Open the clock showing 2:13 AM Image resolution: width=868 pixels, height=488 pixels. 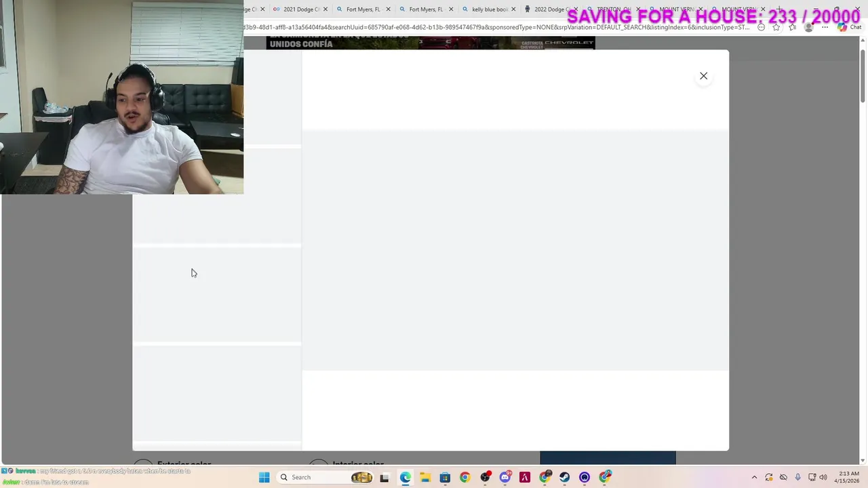(x=848, y=477)
